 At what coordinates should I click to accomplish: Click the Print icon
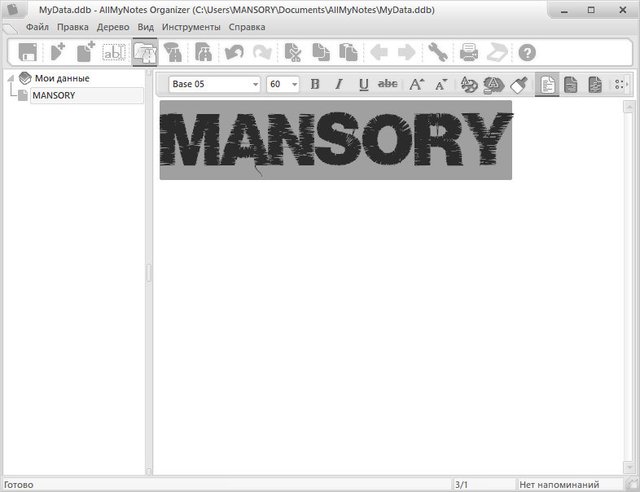point(468,52)
